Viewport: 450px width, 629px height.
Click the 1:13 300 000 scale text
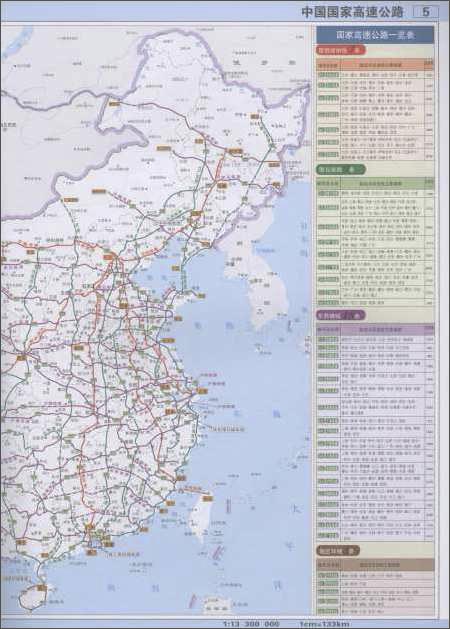251,624
